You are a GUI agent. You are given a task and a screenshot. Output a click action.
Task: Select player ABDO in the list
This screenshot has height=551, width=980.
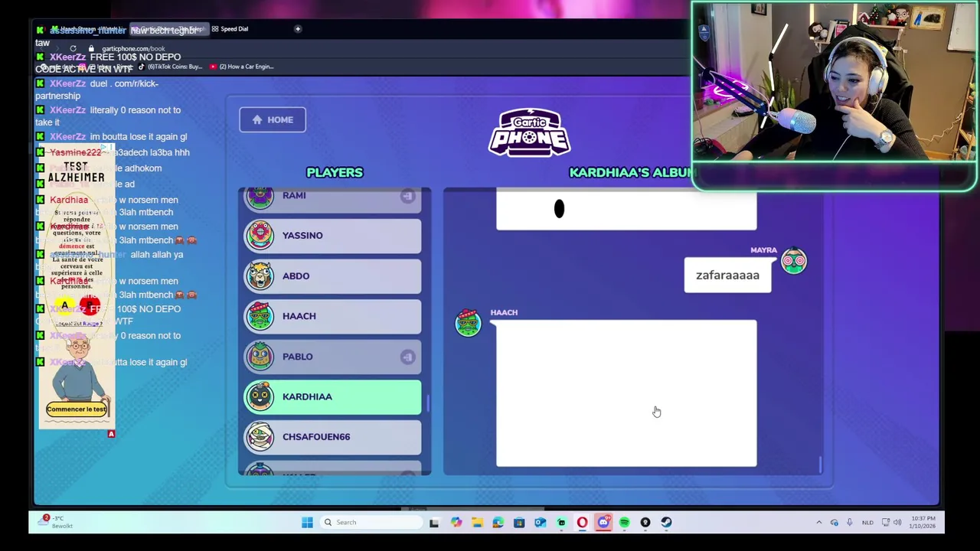point(333,276)
